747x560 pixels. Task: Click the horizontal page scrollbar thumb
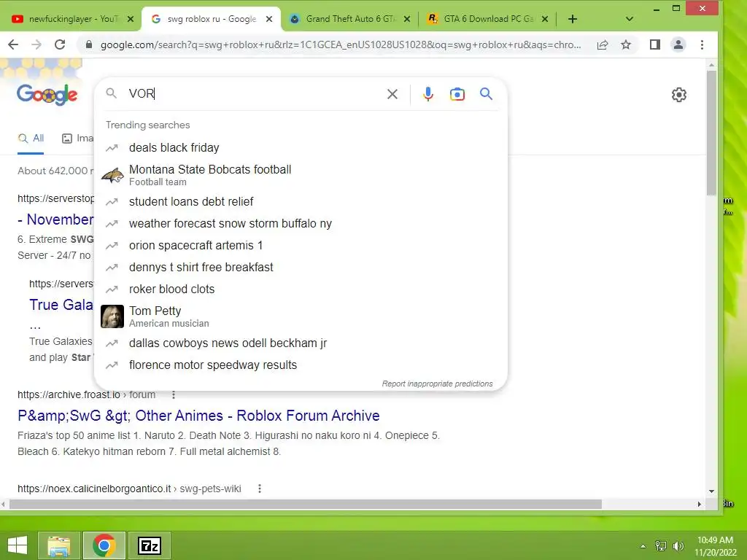tap(306, 504)
